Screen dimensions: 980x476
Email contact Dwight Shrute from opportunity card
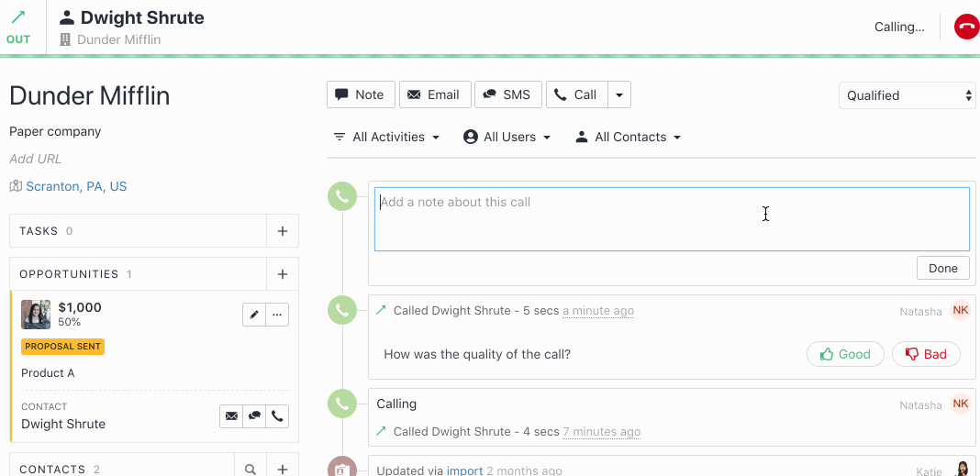(231, 416)
